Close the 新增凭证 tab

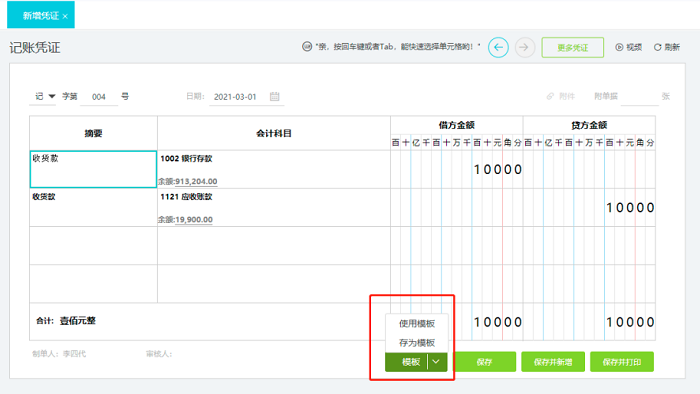65,17
